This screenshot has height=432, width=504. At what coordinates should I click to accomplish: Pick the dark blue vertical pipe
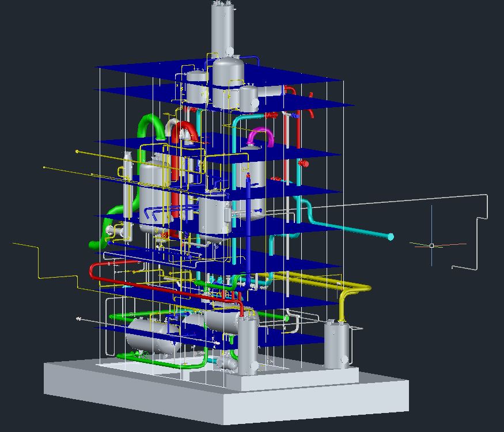pyautogui.click(x=248, y=207)
